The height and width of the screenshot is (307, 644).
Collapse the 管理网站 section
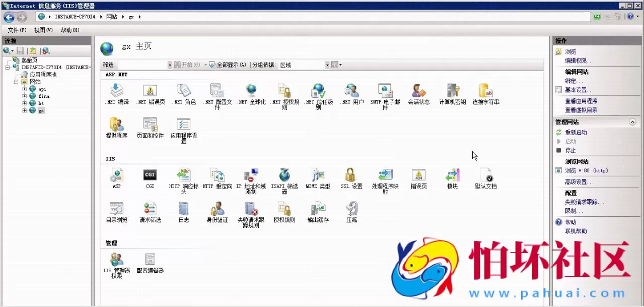(632, 122)
